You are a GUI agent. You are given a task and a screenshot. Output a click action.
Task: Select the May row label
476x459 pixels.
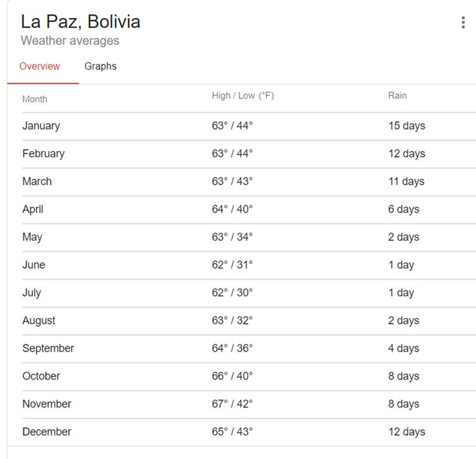tap(32, 237)
